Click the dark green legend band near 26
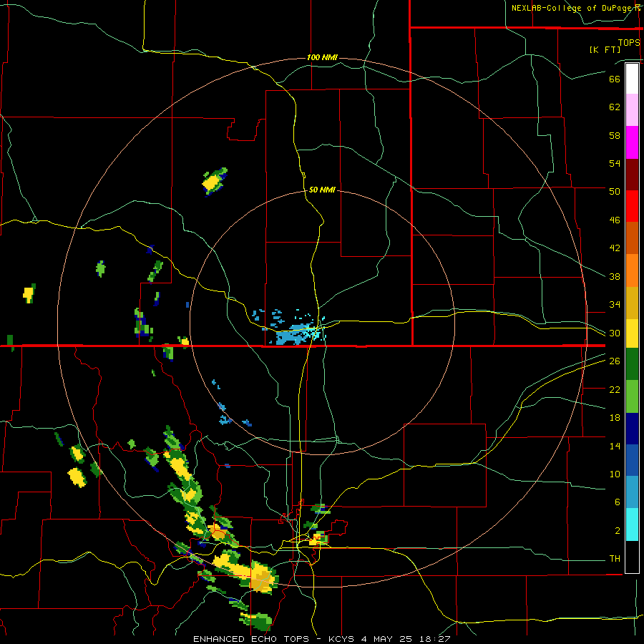The width and height of the screenshot is (644, 644). point(632,364)
